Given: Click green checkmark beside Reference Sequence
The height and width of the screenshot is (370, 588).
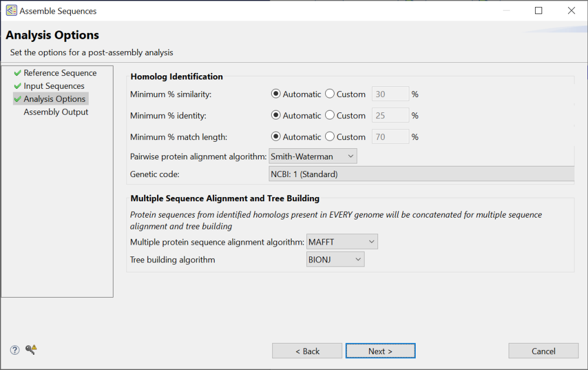Looking at the screenshot, I should 18,72.
